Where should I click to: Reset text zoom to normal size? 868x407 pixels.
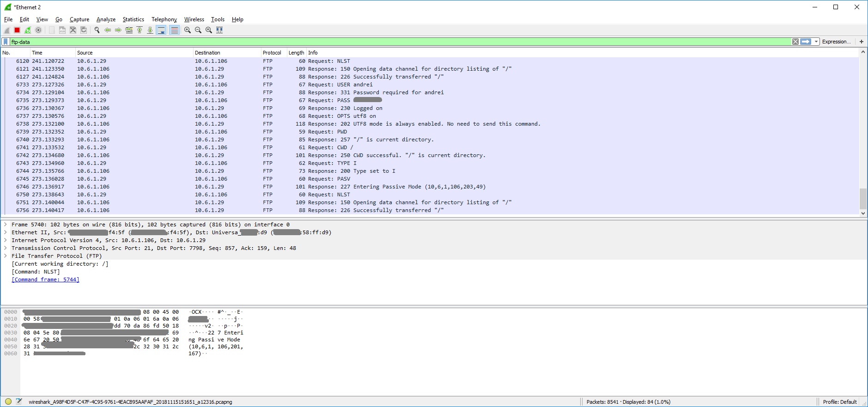[209, 30]
